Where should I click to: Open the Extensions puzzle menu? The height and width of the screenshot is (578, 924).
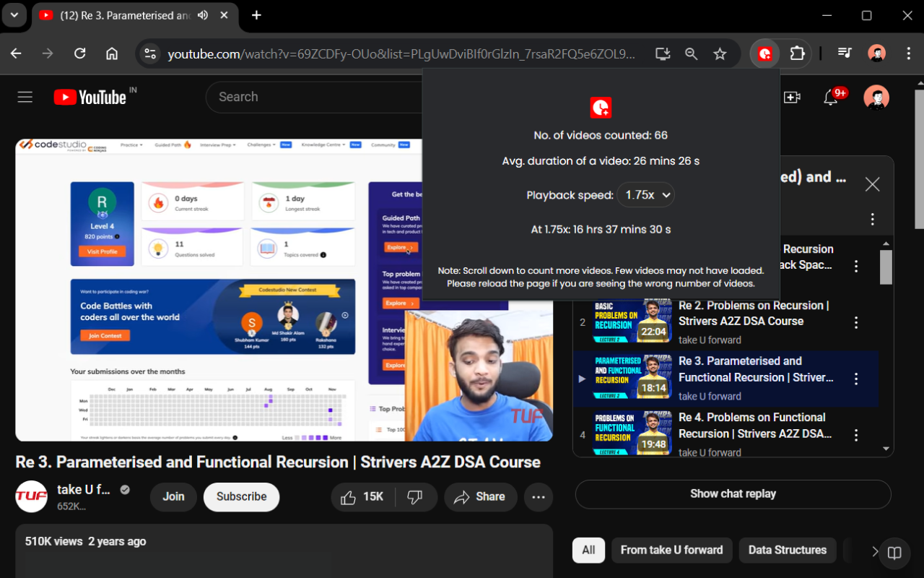[797, 53]
